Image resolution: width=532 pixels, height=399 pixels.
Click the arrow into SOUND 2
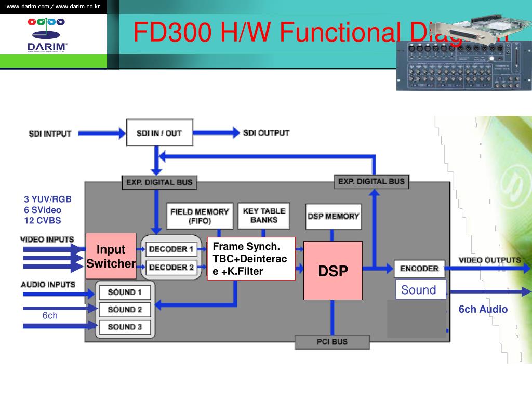click(60, 309)
